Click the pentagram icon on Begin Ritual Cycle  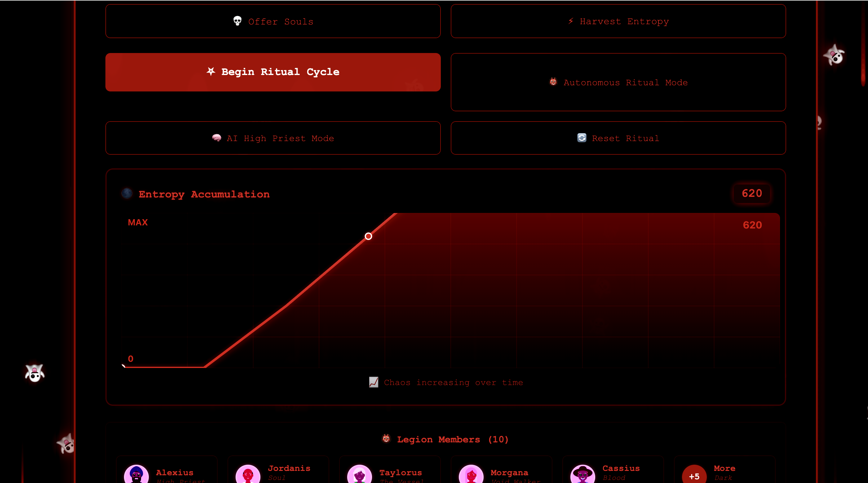[211, 71]
